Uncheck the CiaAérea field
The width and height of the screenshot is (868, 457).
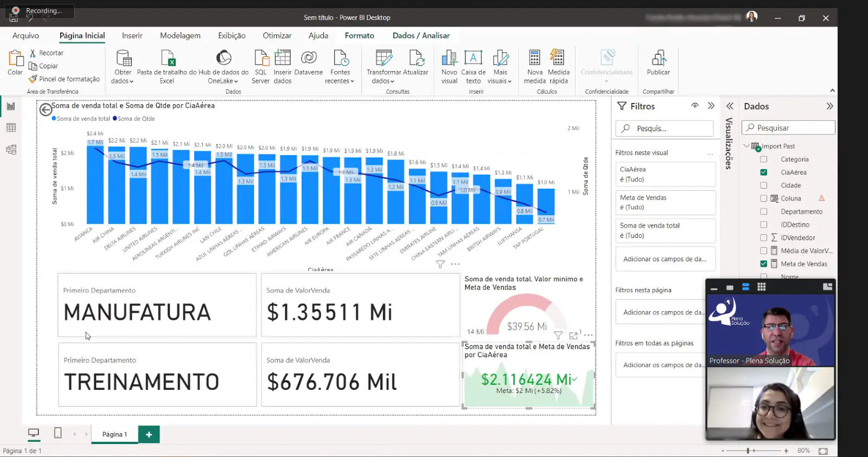click(764, 172)
